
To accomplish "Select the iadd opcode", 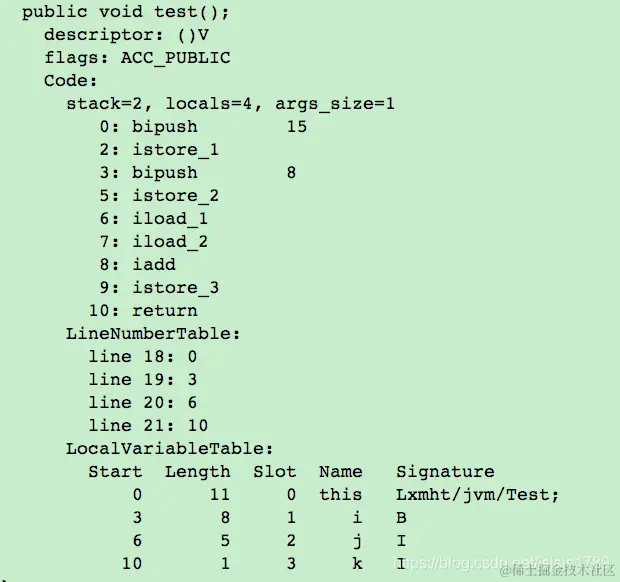I will tap(154, 265).
